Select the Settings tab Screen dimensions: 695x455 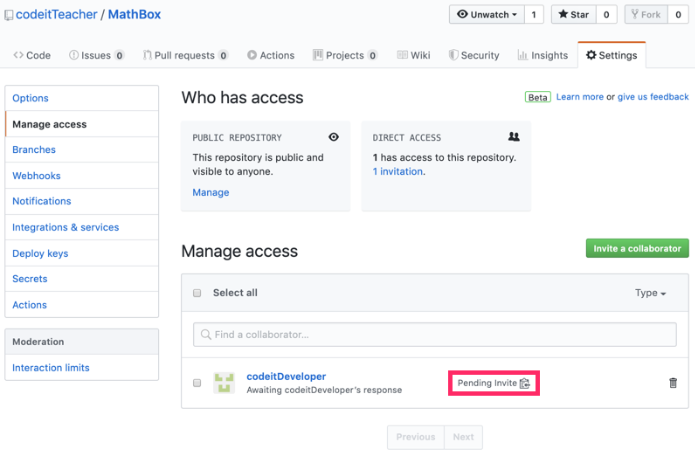point(612,55)
